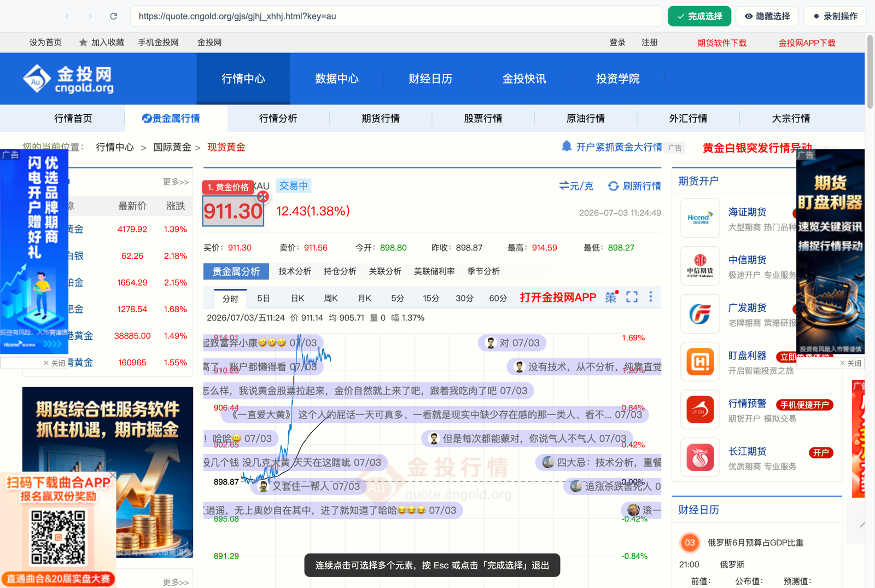Image resolution: width=875 pixels, height=588 pixels.
Task: Open 数据中心 main navigation item
Action: click(337, 79)
